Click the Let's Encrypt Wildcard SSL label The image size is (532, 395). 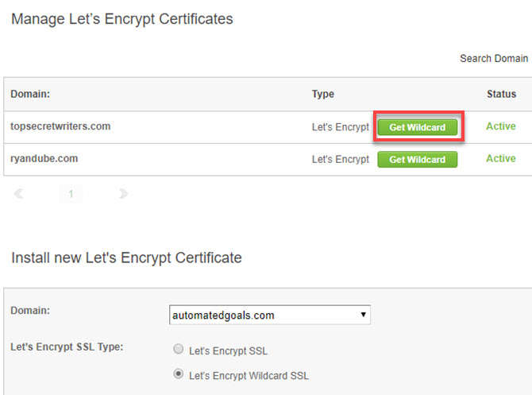pos(249,376)
